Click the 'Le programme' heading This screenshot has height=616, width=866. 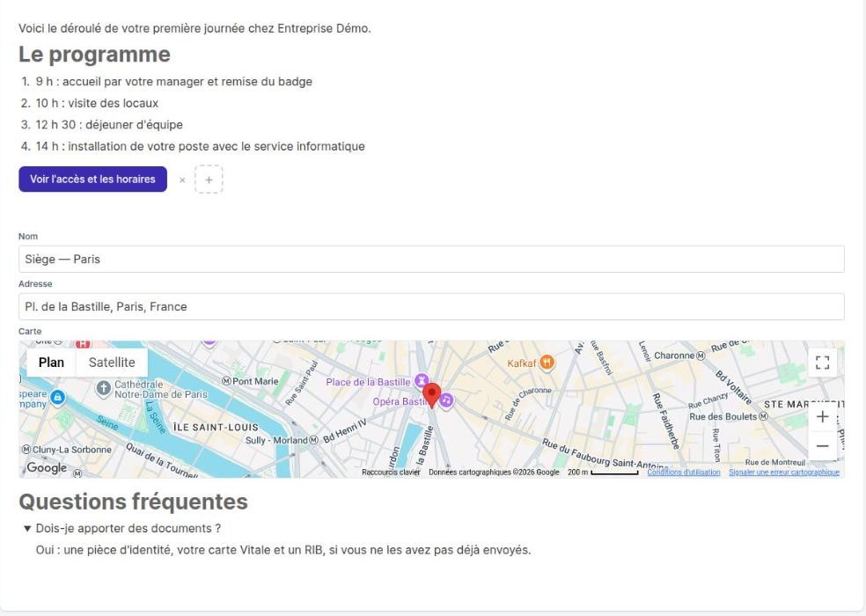(94, 55)
